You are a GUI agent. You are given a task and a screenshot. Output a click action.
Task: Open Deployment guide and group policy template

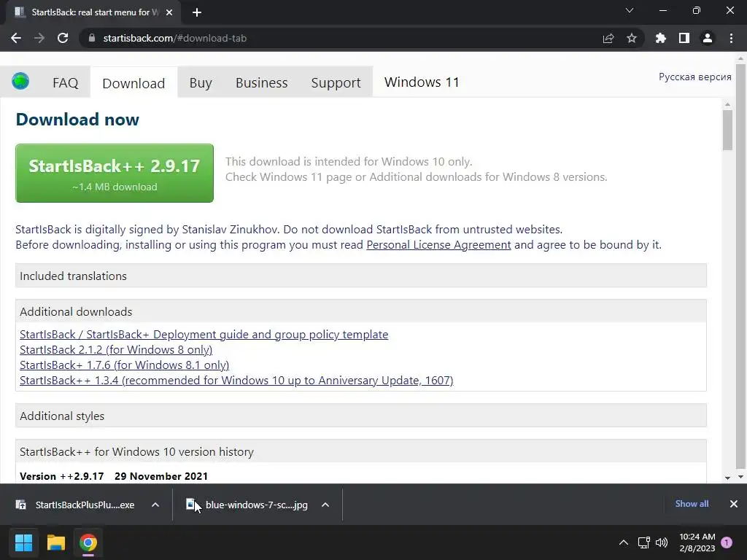coord(204,334)
